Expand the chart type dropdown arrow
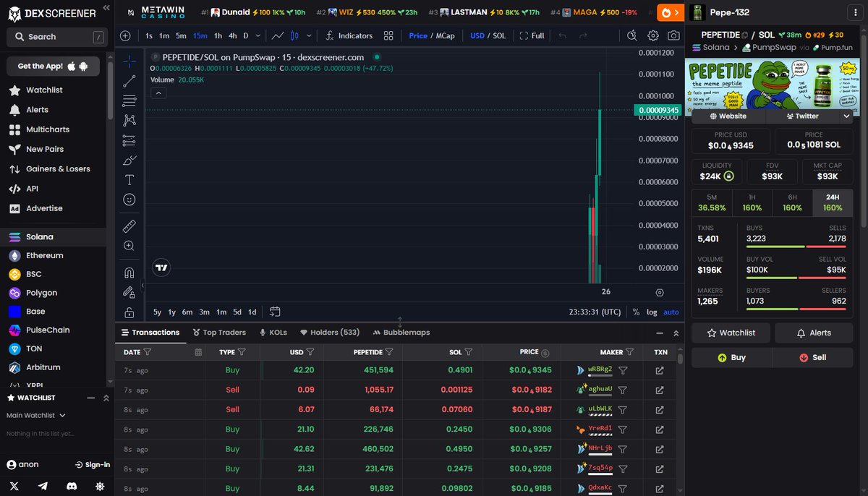This screenshot has height=496, width=868. [310, 35]
